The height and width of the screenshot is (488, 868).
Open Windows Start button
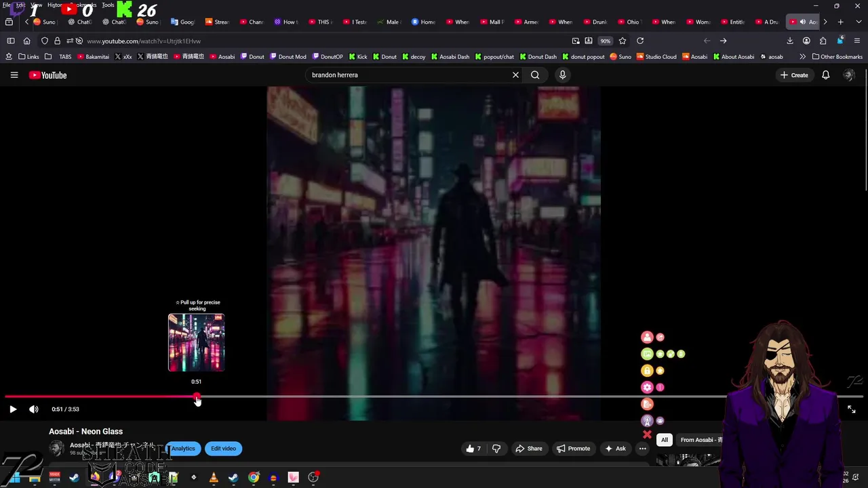click(x=15, y=478)
